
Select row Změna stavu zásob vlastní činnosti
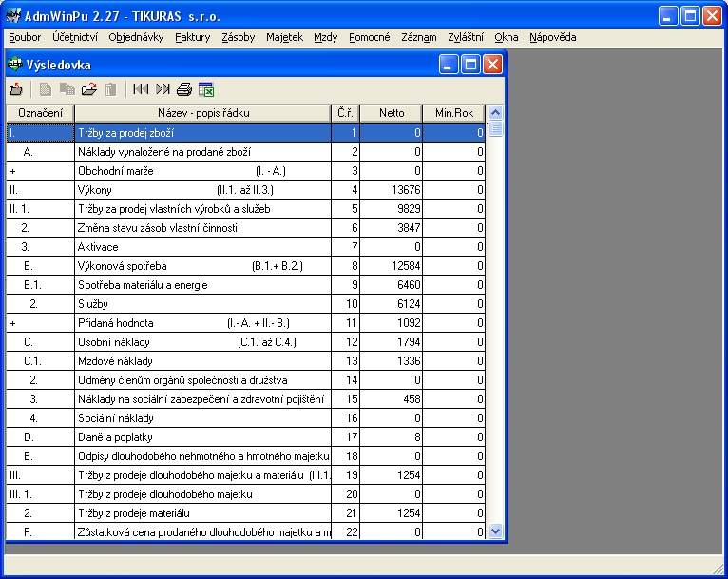point(245,228)
